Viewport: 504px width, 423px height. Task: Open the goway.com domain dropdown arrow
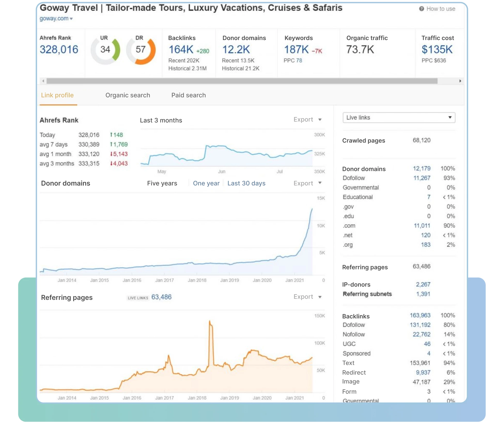click(71, 19)
